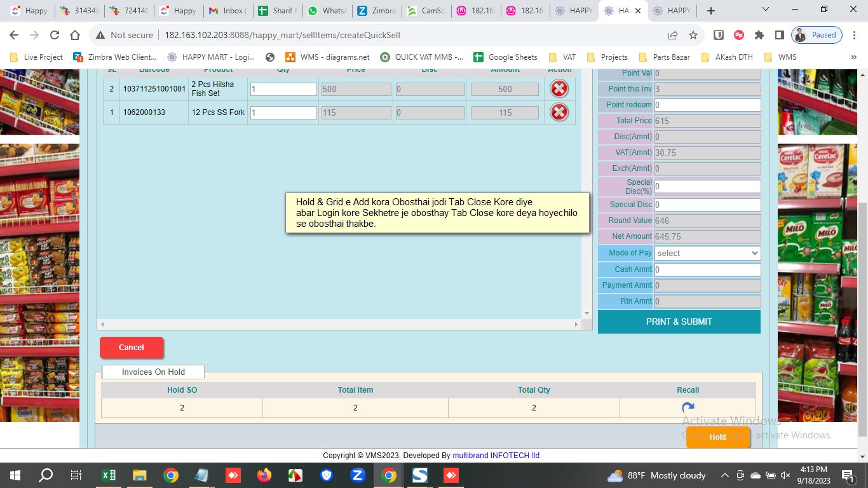Go back to the previous page

click(15, 35)
